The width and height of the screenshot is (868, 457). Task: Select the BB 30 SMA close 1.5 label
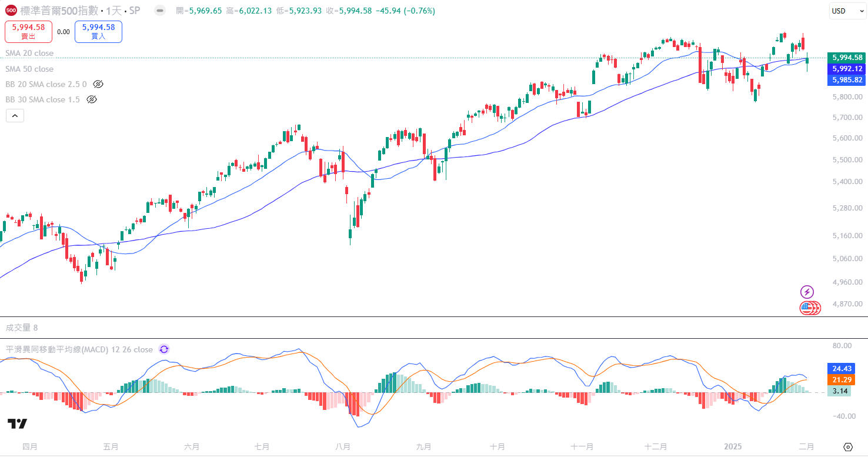click(x=43, y=99)
